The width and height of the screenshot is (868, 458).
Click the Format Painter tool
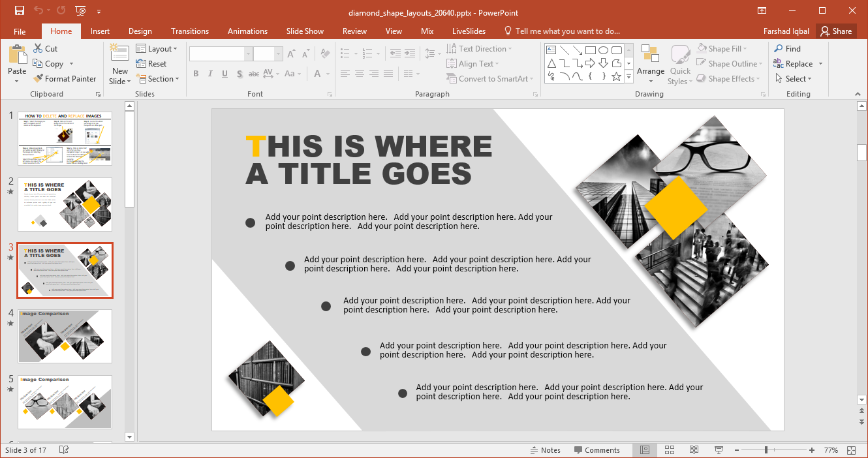[x=64, y=79]
